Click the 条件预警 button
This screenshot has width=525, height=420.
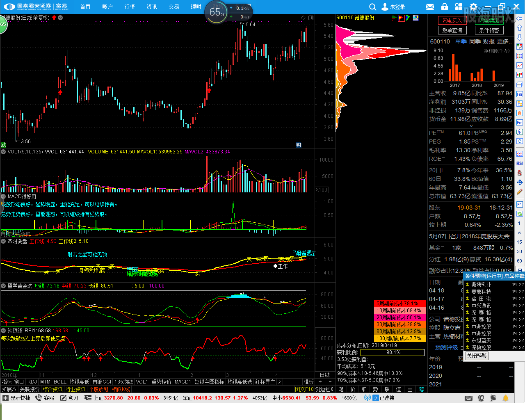point(489,30)
